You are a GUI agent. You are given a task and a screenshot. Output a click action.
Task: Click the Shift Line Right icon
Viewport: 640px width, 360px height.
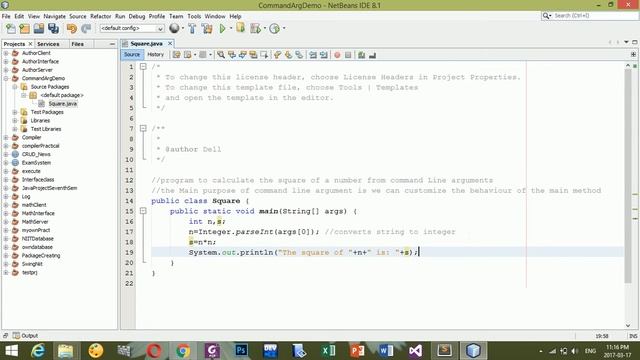[324, 55]
